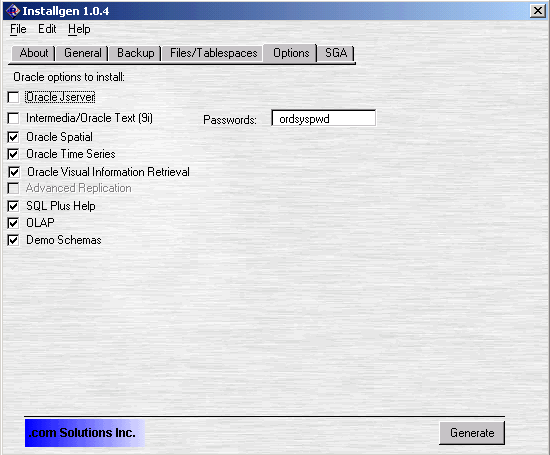Image resolution: width=550 pixels, height=455 pixels.
Task: Click the Installgen 1.0.4 title text
Action: click(x=66, y=11)
